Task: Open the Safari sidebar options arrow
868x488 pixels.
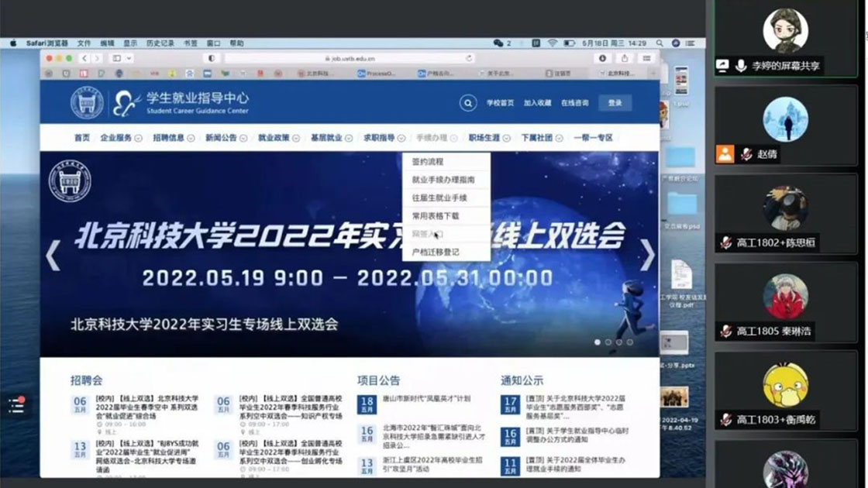Action: point(129,58)
